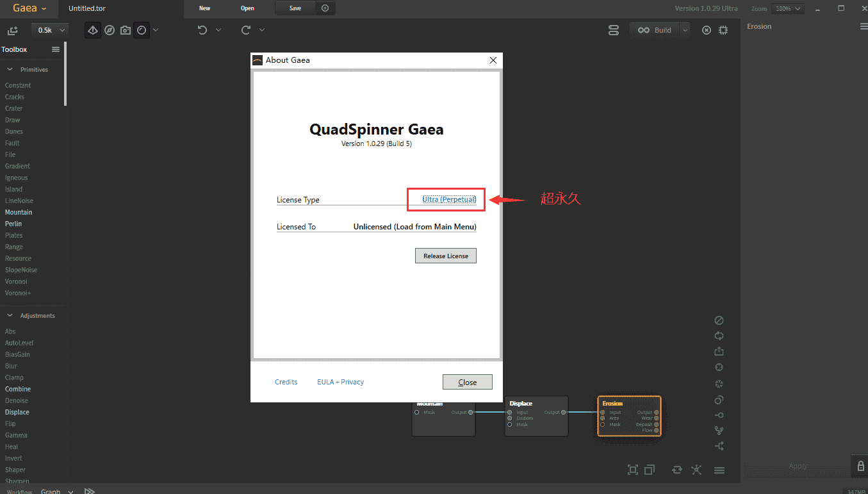Click the import icon above the Toolbox panel
The height and width of the screenshot is (494, 868).
coord(12,29)
